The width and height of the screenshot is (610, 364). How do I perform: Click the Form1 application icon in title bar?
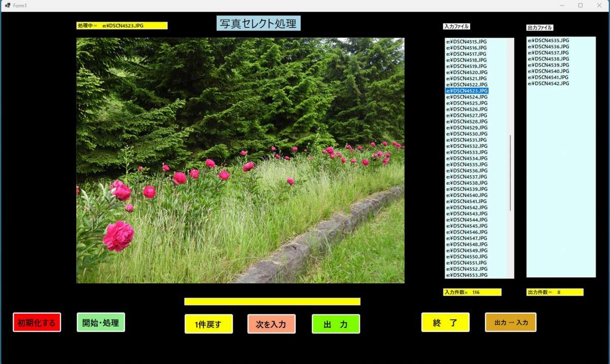click(8, 5)
